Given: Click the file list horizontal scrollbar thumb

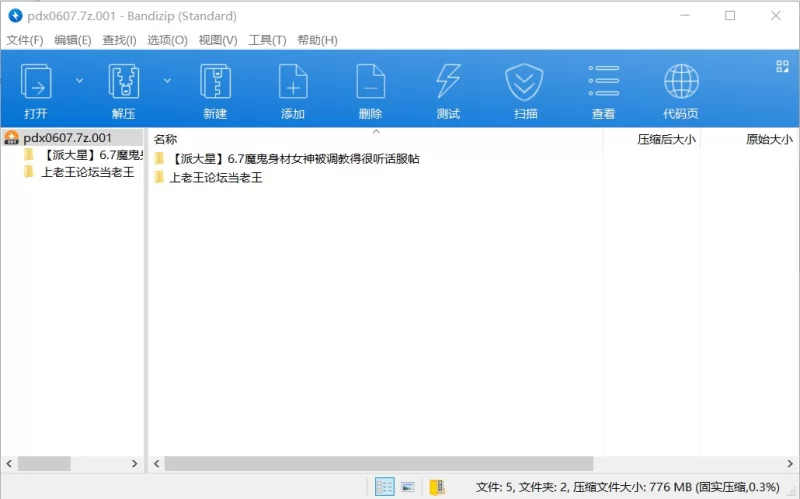Looking at the screenshot, I should [379, 464].
